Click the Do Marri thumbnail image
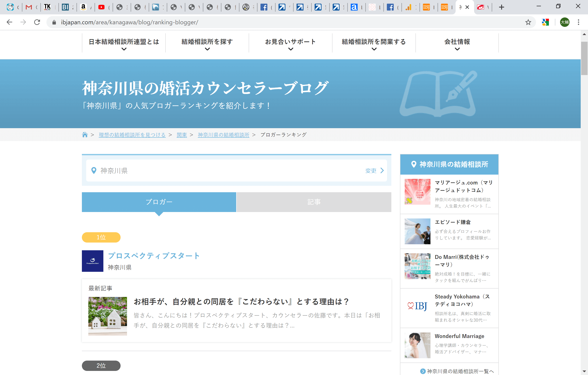Screen dimensions: 588x375 pyautogui.click(x=417, y=266)
